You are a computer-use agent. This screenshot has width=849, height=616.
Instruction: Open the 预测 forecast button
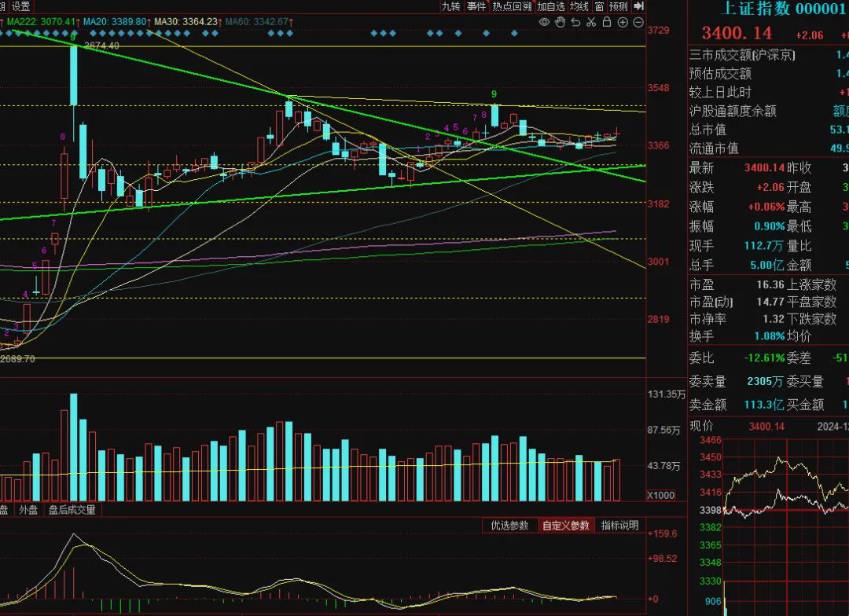tap(619, 6)
